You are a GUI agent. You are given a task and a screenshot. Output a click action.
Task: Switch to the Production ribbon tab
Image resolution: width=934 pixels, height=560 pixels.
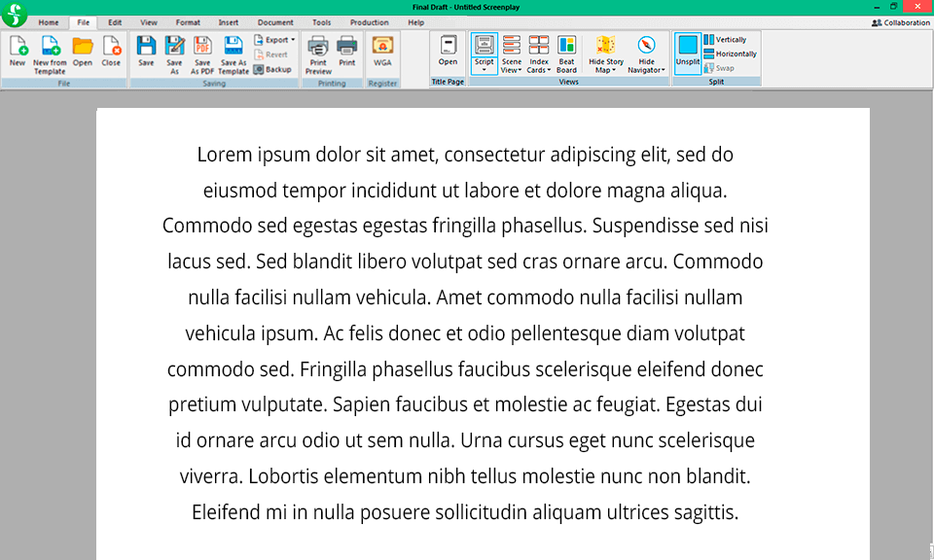tap(371, 22)
